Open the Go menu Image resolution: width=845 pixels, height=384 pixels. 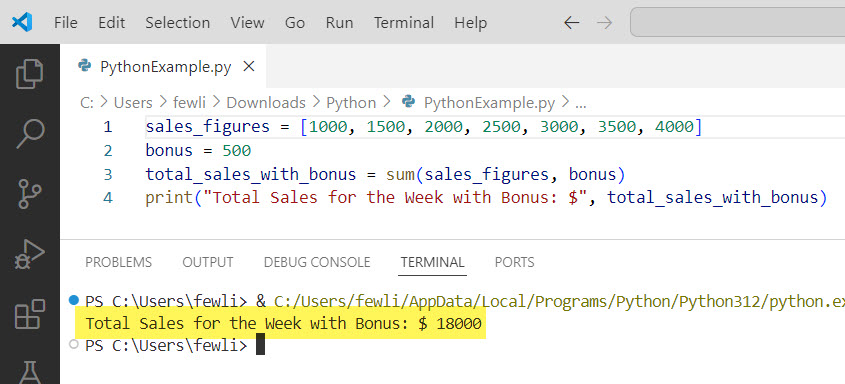click(x=295, y=23)
